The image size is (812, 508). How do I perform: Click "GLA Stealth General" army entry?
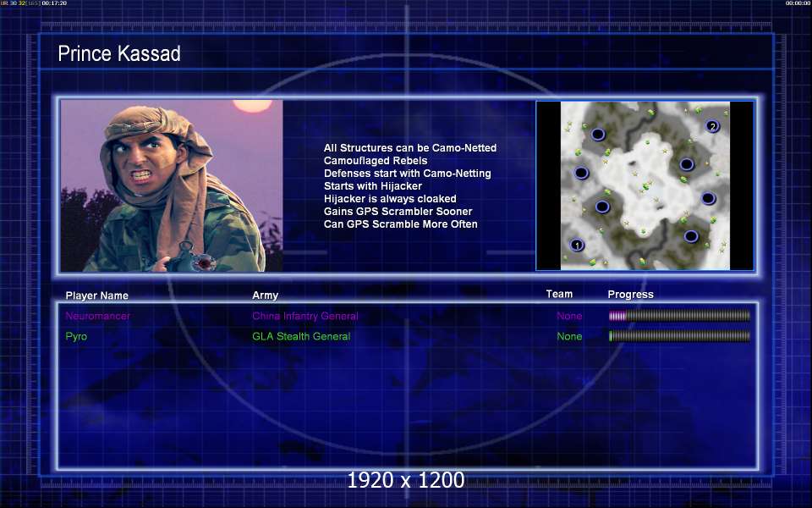(301, 336)
